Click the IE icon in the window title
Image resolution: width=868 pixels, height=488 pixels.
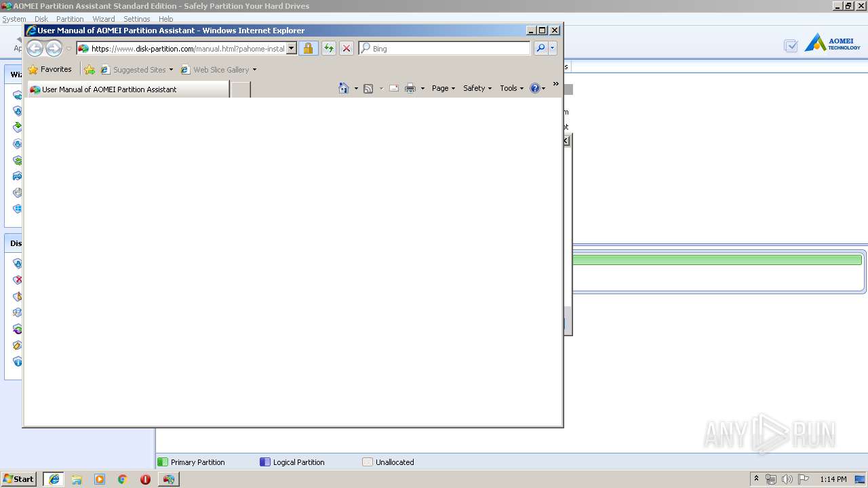(31, 30)
